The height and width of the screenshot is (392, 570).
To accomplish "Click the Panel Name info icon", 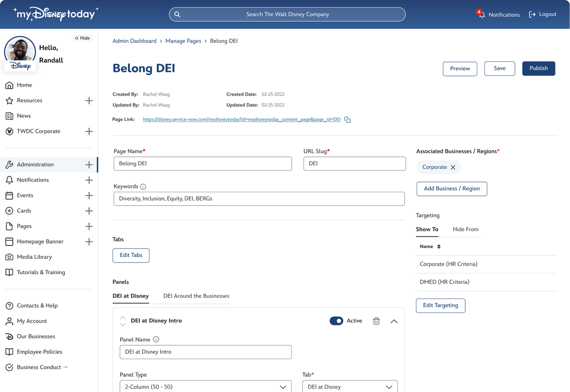I will tap(156, 340).
